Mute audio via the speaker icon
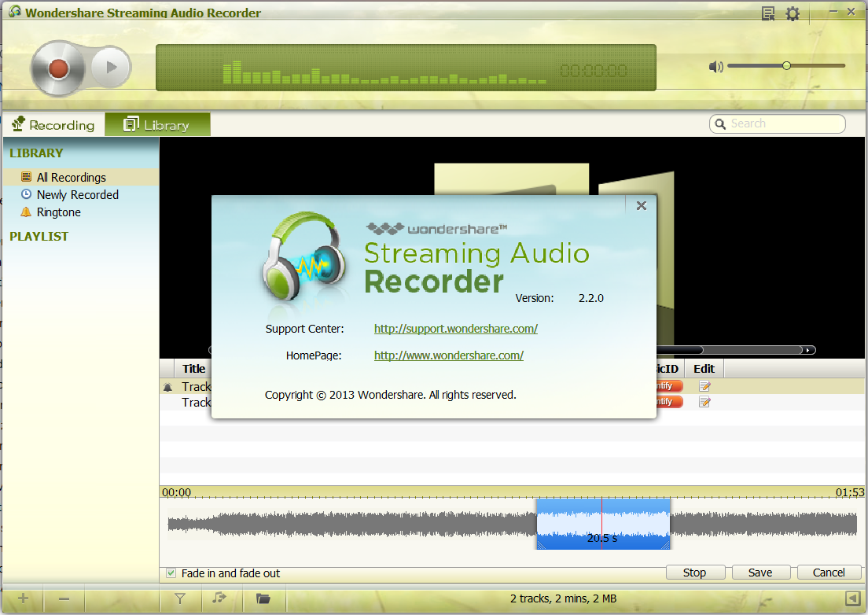 click(x=715, y=67)
